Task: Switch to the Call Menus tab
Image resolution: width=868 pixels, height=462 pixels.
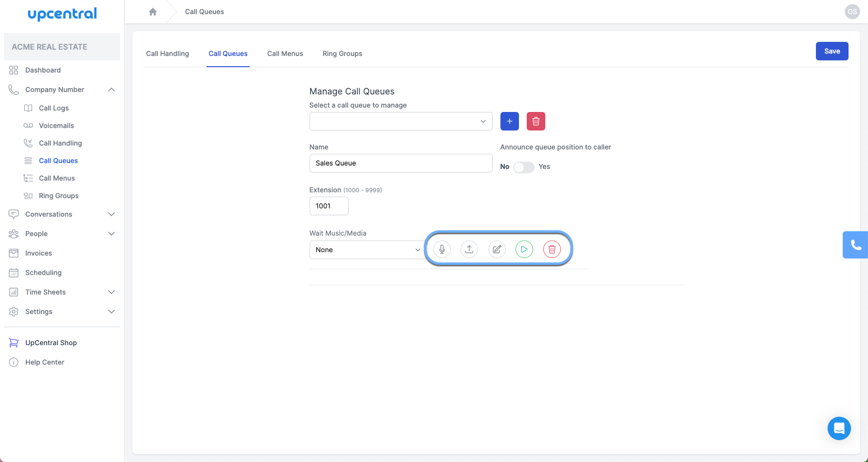Action: [285, 54]
